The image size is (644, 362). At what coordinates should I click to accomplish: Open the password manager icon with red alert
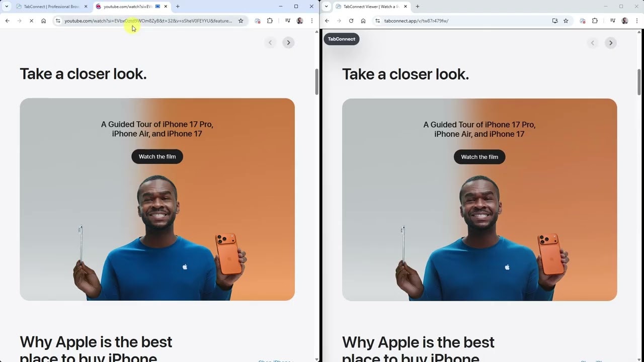coord(258,21)
